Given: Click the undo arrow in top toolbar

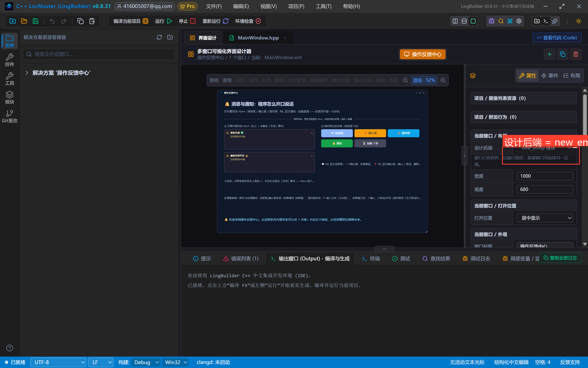Looking at the screenshot, I should (x=52, y=21).
